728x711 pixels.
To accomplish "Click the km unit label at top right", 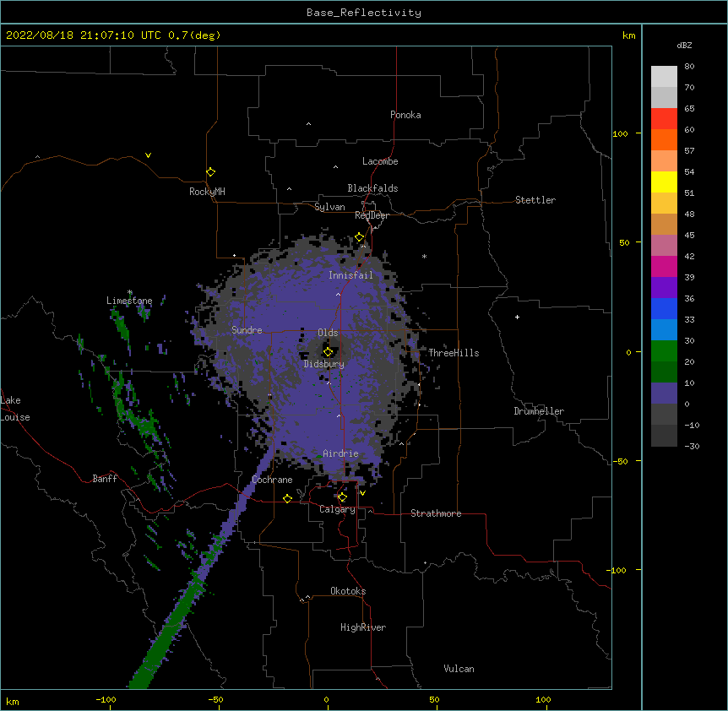I will coord(628,35).
